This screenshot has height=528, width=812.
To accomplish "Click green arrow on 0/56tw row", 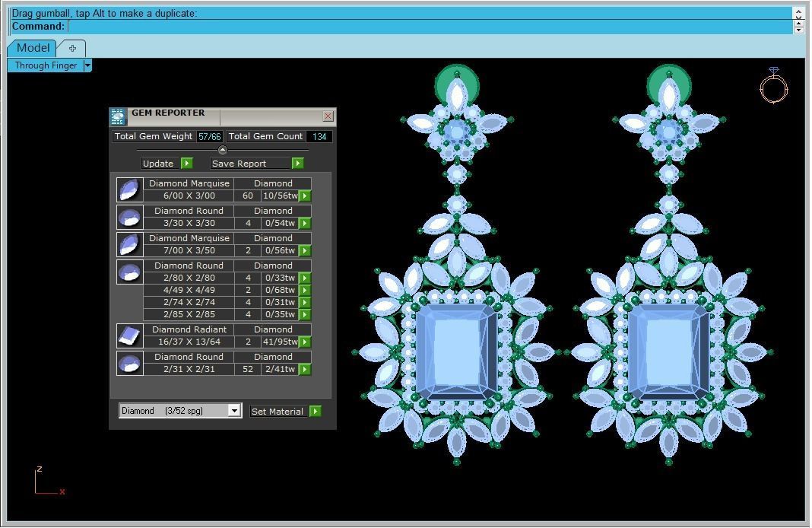I will [305, 251].
